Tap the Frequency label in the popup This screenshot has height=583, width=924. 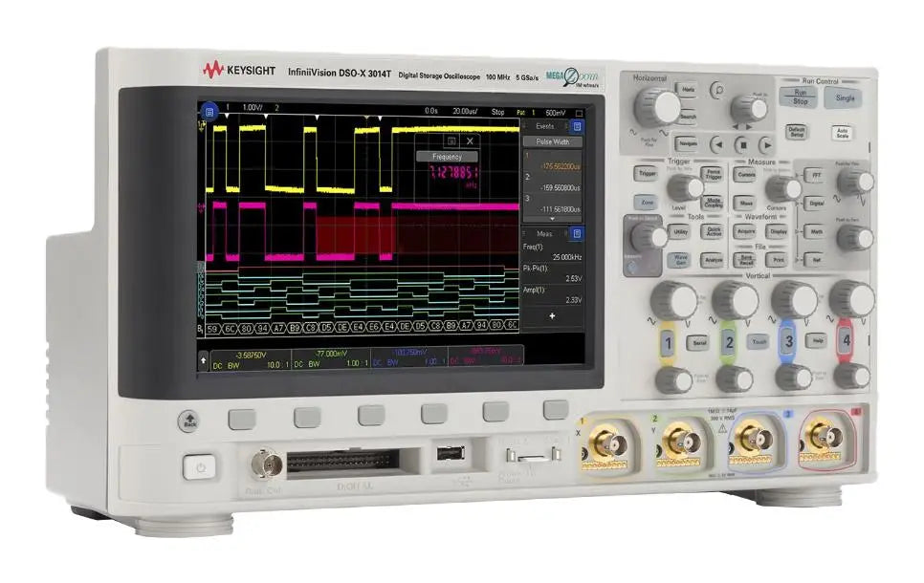(448, 157)
